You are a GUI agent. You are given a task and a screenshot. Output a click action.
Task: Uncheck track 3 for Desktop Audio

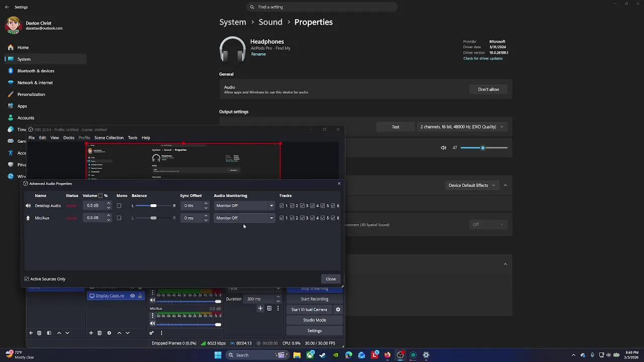(302, 206)
